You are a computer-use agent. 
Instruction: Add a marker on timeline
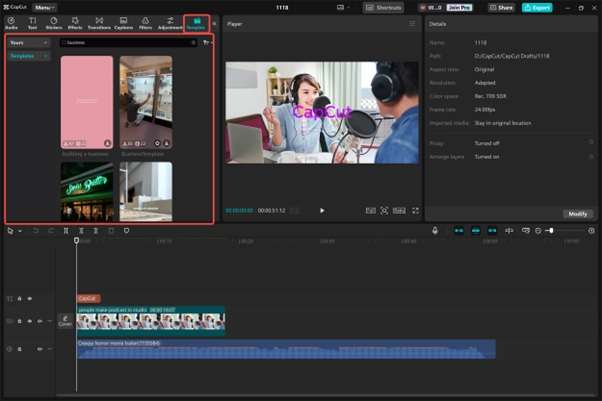click(x=126, y=230)
